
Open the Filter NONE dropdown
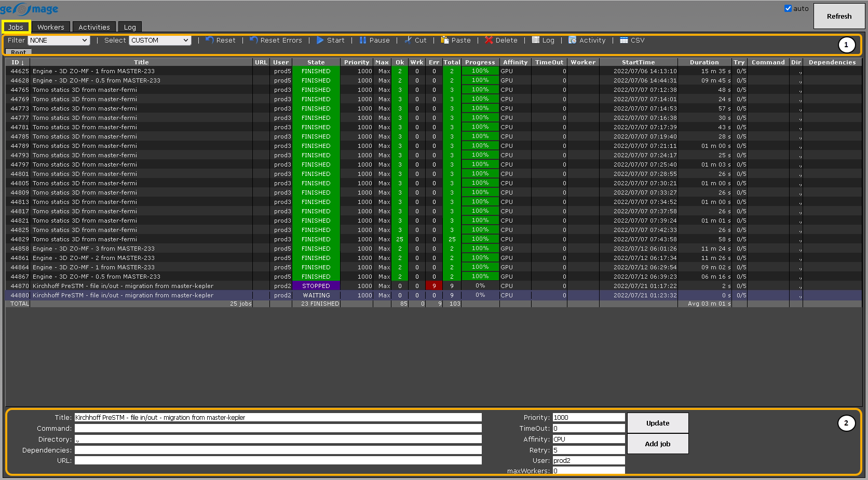59,40
